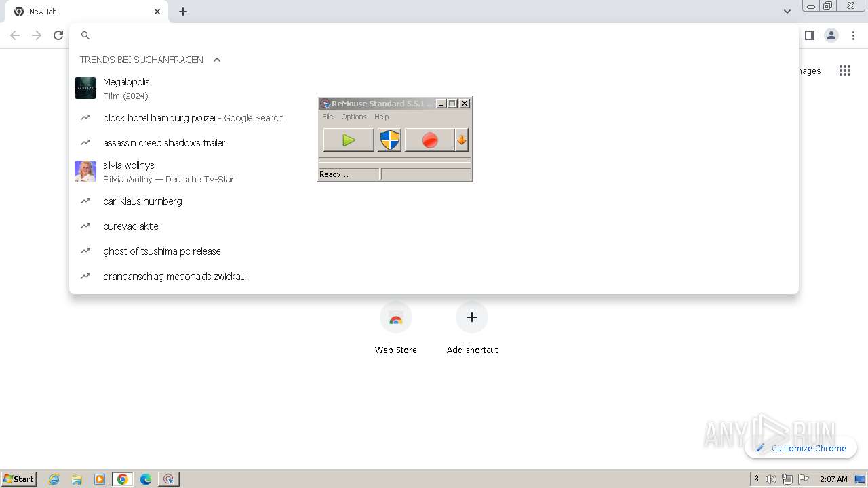The image size is (868, 488).
Task: Open the File menu in ReMouse
Action: (328, 117)
